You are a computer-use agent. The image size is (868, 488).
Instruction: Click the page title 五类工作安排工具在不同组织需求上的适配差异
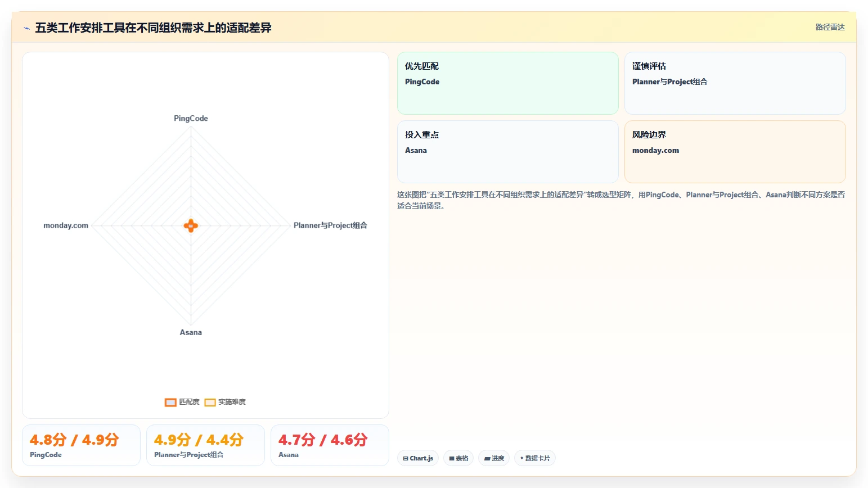[153, 28]
